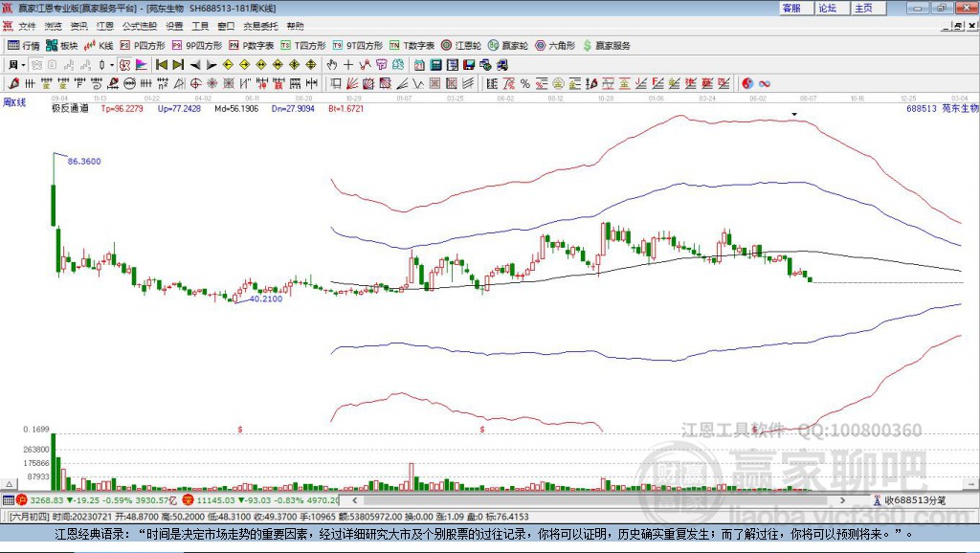This screenshot has height=553, width=980.
Task: Expand the candlestick style dropdown arrow
Action: [112, 65]
